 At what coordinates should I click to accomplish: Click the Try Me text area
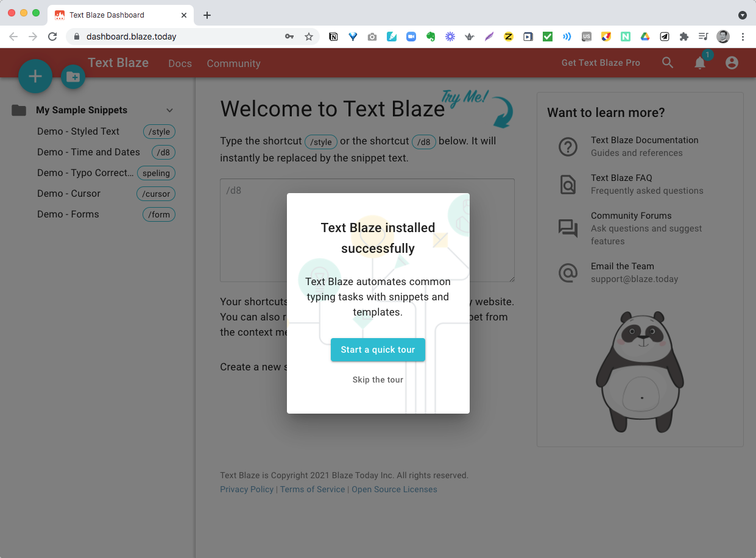367,230
